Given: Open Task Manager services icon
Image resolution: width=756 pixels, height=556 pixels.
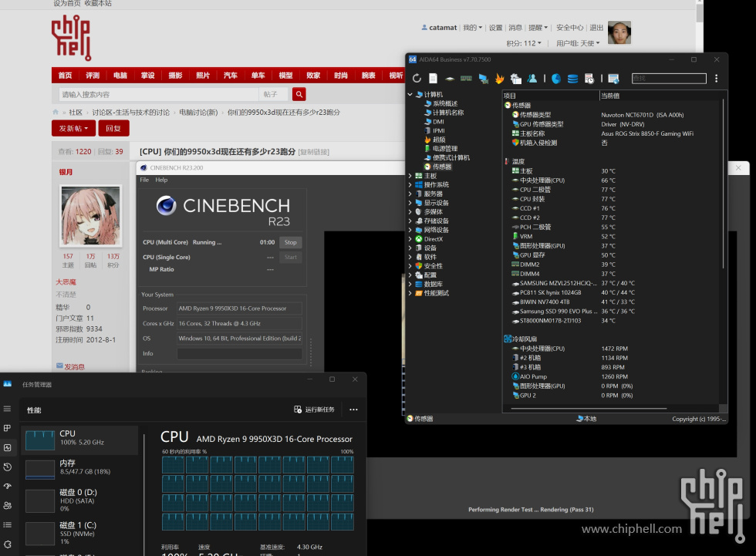Looking at the screenshot, I should point(7,544).
